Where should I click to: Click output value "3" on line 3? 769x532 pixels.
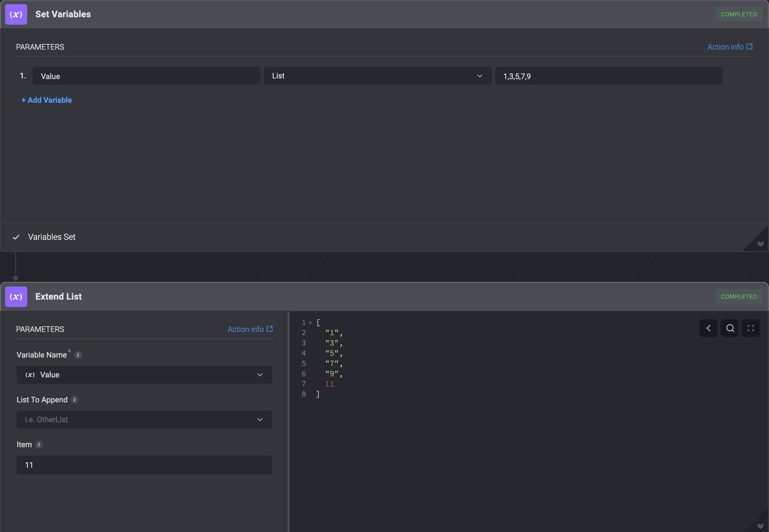(x=332, y=343)
